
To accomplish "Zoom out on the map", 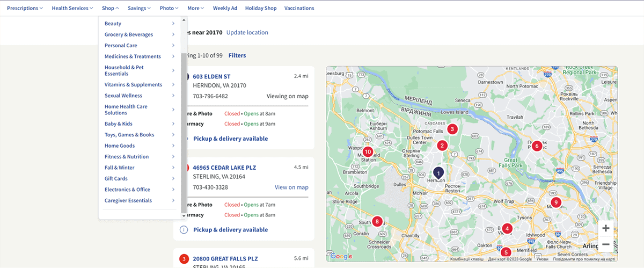I will 606,244.
